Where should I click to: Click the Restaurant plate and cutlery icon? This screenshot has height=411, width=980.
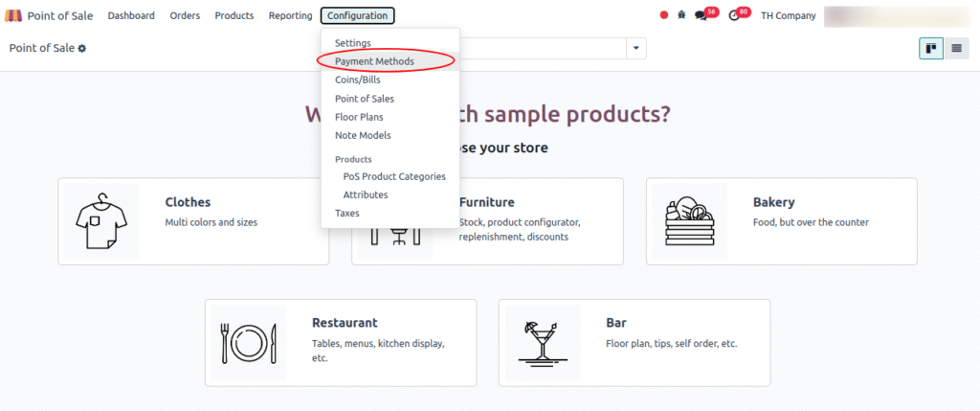pyautogui.click(x=248, y=342)
